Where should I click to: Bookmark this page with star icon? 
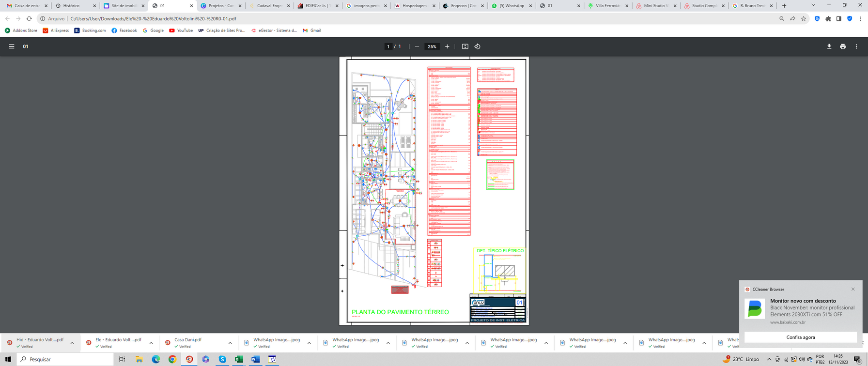(x=804, y=19)
